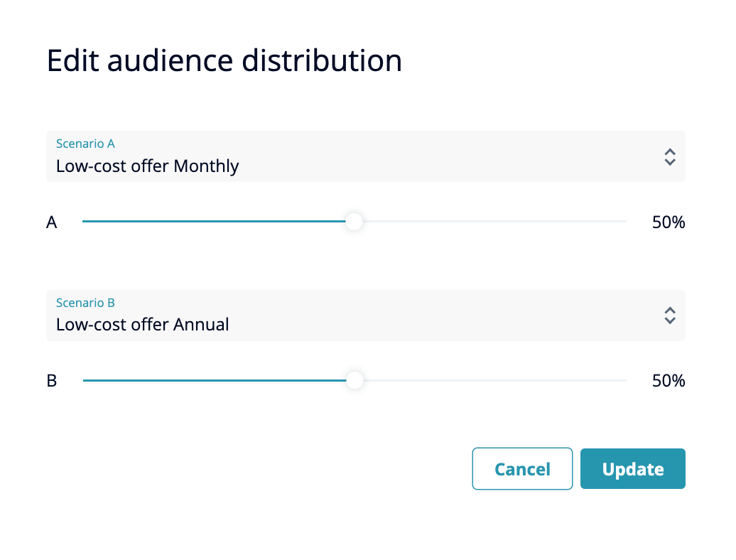
Task: Click the small 'Scenario A' field label
Action: click(85, 144)
